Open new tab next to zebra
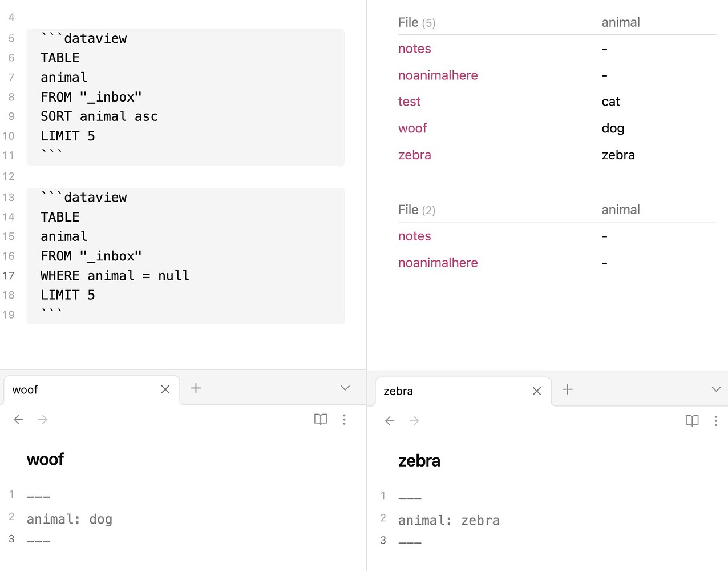 [568, 389]
